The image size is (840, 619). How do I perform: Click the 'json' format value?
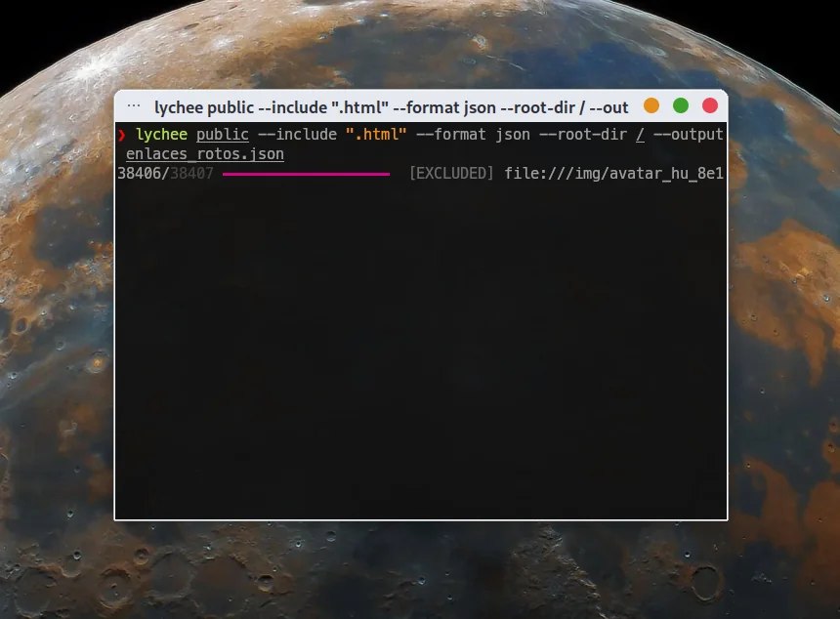point(513,135)
